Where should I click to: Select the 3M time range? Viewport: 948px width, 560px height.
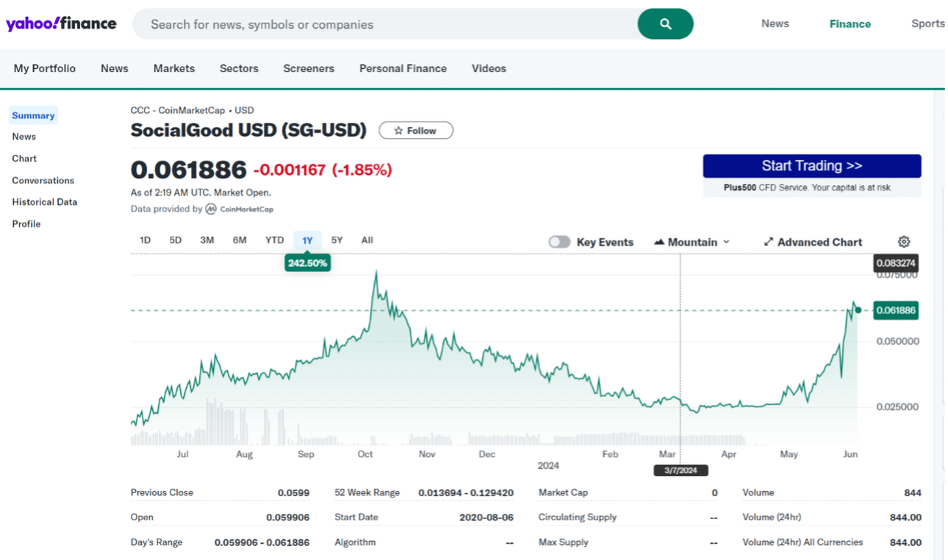point(207,240)
